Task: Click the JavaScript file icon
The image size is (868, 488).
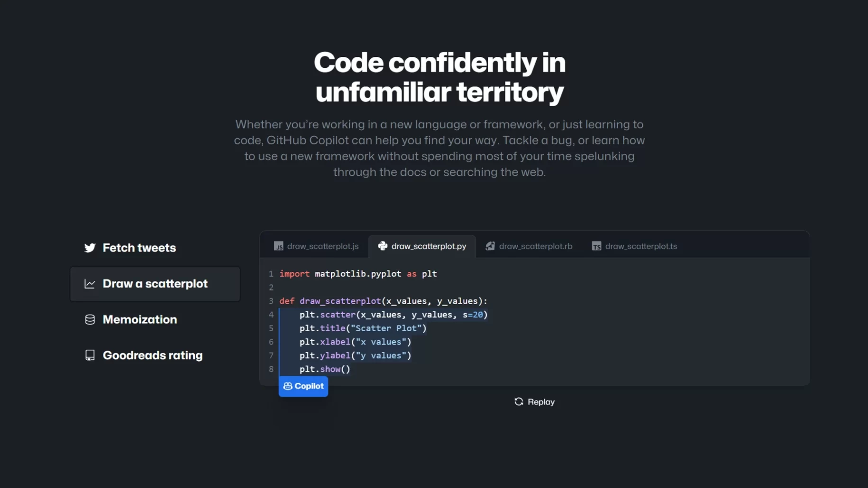Action: point(278,246)
